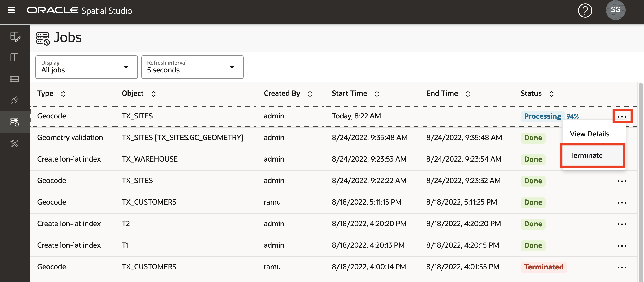Viewport: 644px width, 282px height.
Task: Open the Administration tools sidebar icon
Action: pos(14,144)
